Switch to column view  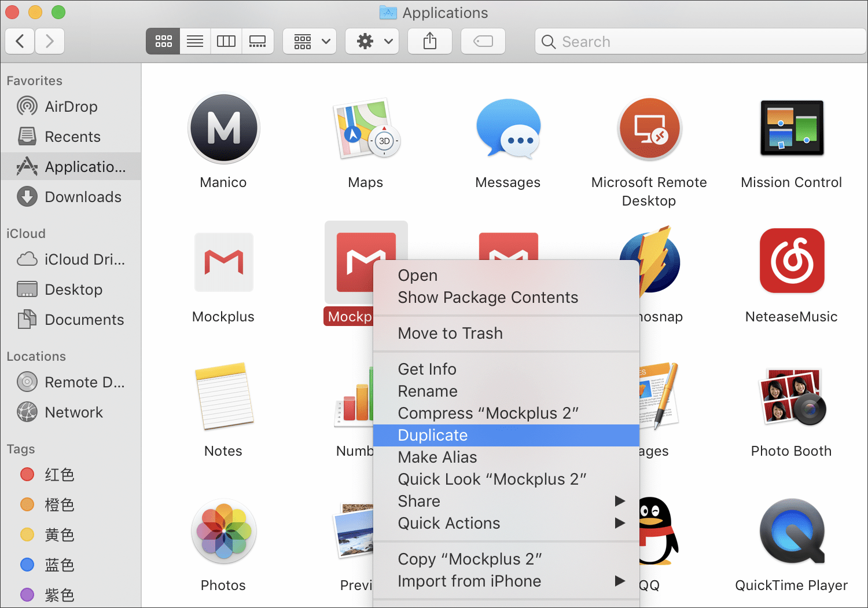[226, 41]
